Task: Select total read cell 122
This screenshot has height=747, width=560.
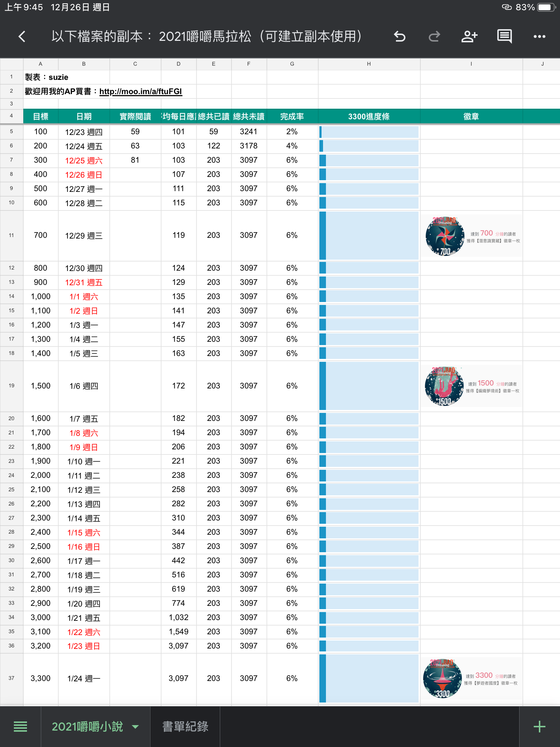Action: pos(214,146)
